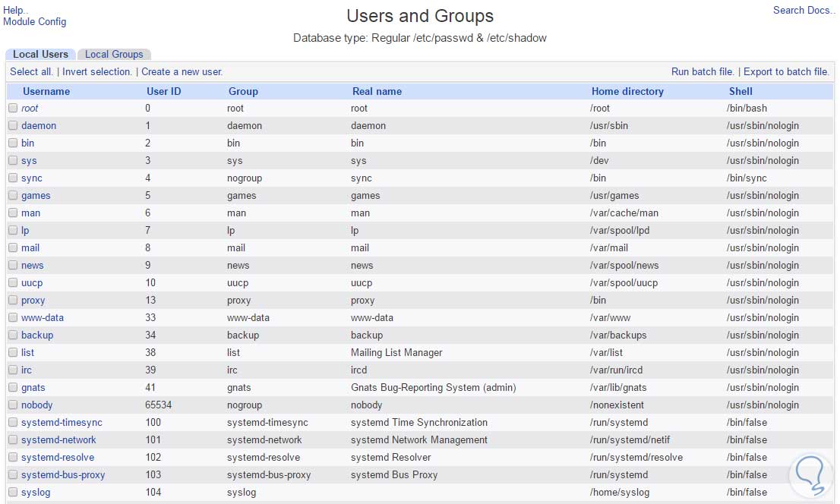Mark the nobody user checkbox
Screen dimensions: 840x504
click(13, 405)
